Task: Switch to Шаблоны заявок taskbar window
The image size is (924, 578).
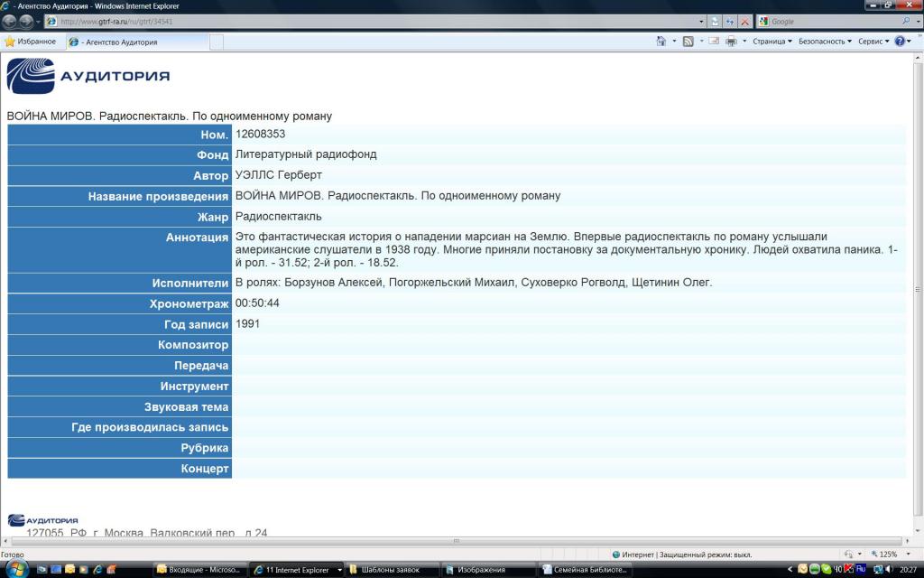Action: pos(395,570)
